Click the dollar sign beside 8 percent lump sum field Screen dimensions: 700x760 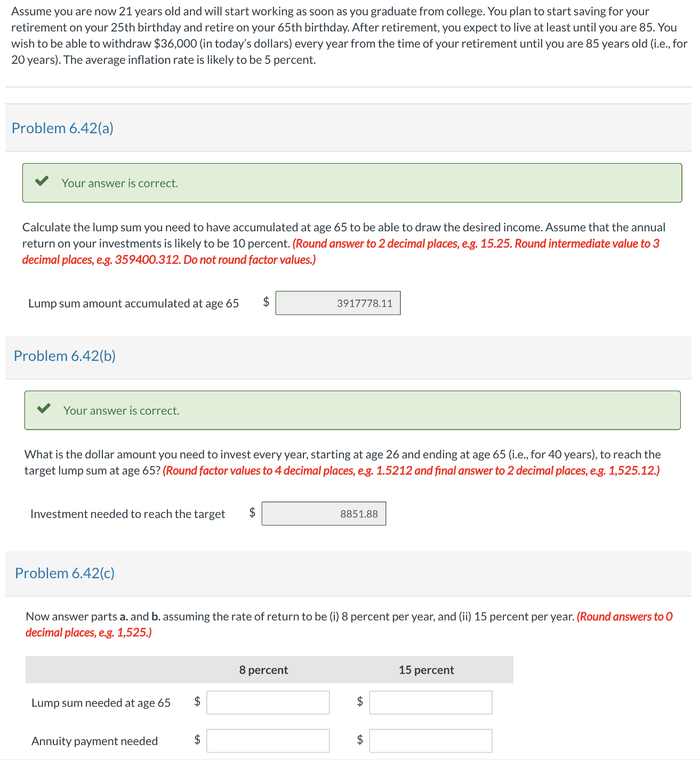[197, 702]
